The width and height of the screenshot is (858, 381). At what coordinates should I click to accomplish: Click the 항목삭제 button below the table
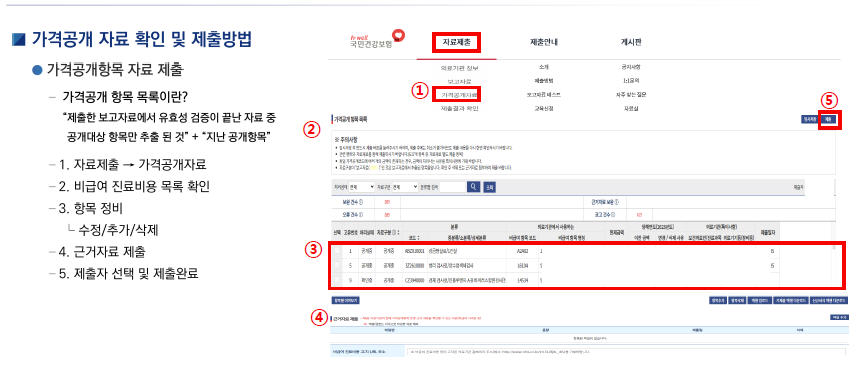click(738, 300)
